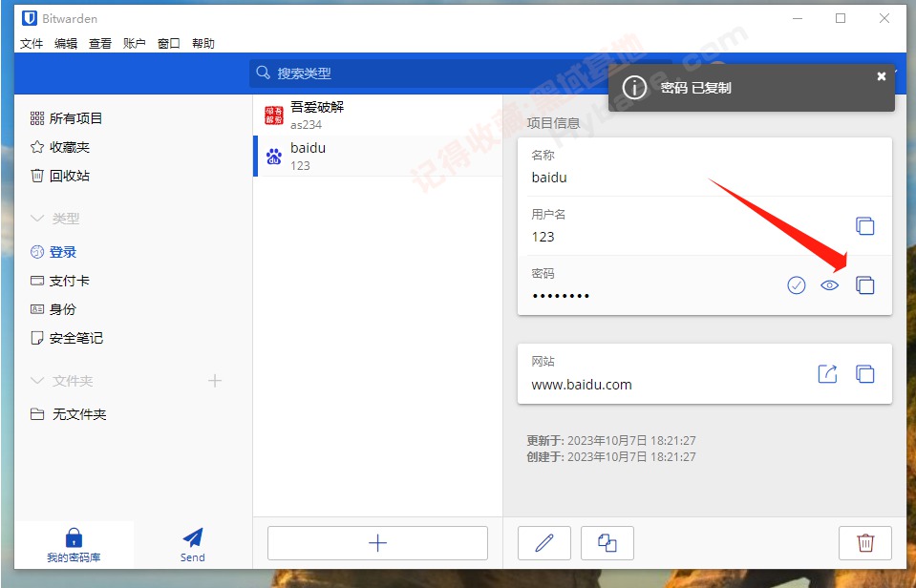Open the 编辑 menu

pos(66,43)
